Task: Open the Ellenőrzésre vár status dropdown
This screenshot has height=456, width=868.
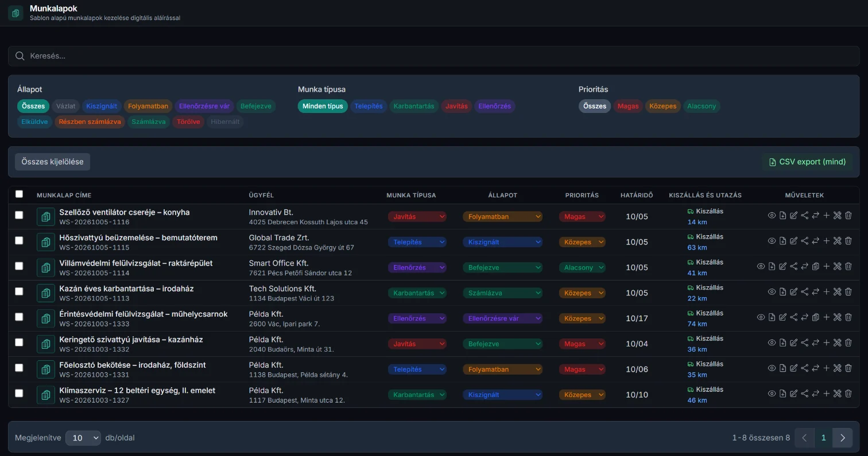Action: pyautogui.click(x=502, y=318)
